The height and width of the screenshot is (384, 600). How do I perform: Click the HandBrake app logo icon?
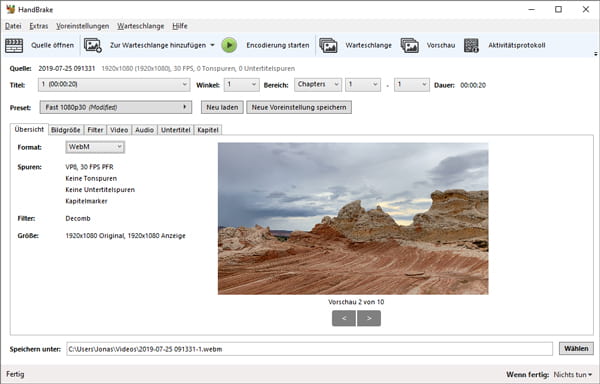tap(10, 9)
